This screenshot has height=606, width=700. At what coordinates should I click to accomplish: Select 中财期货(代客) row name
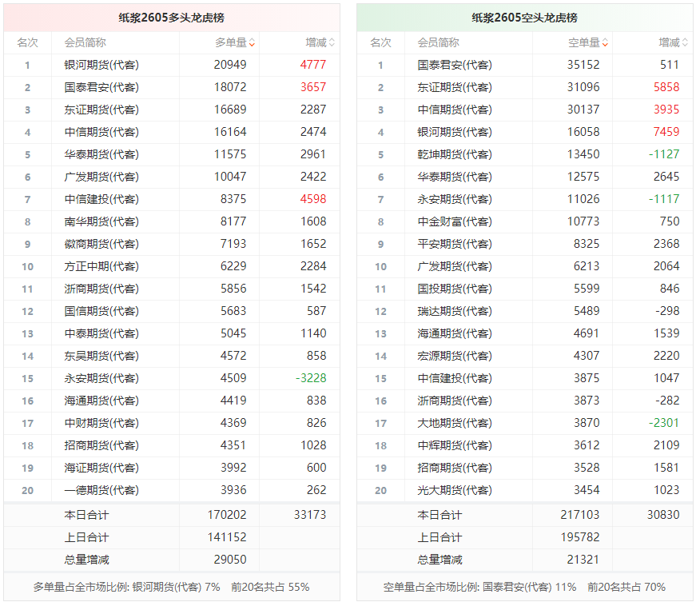coord(101,423)
